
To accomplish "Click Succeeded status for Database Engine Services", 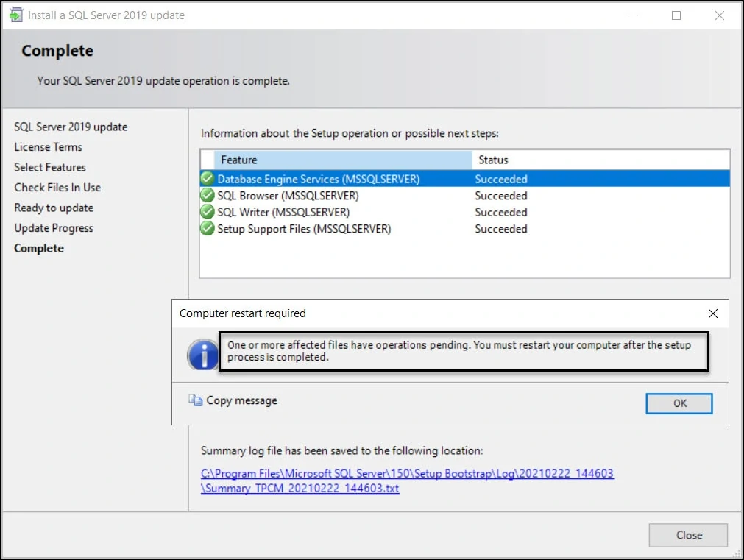I will click(x=501, y=179).
